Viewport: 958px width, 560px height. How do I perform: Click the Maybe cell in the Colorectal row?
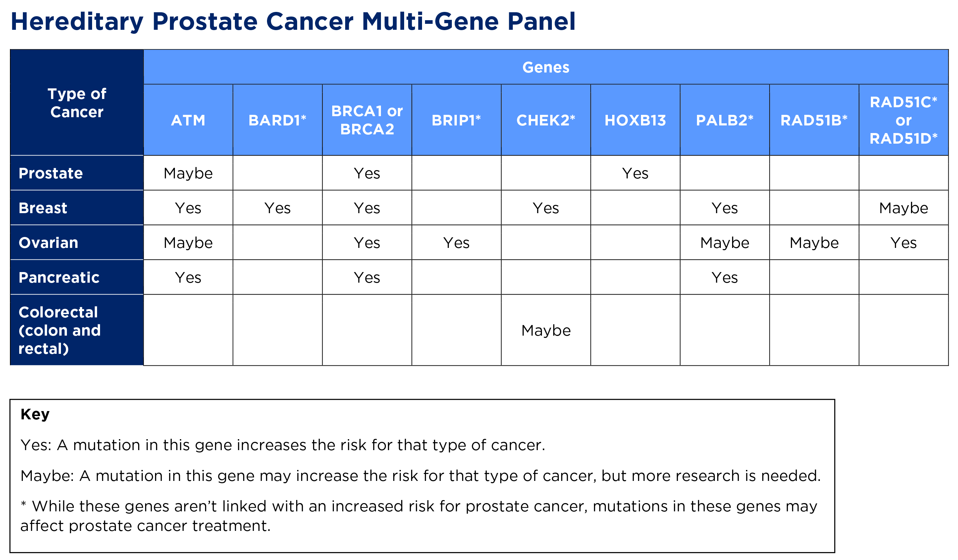(x=546, y=331)
